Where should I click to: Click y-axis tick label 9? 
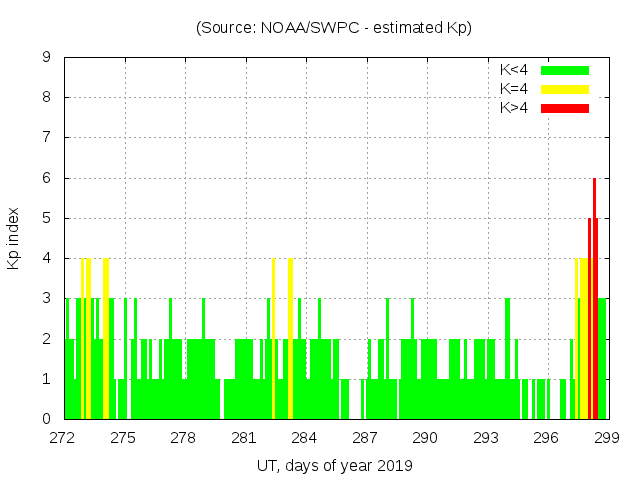coord(46,57)
